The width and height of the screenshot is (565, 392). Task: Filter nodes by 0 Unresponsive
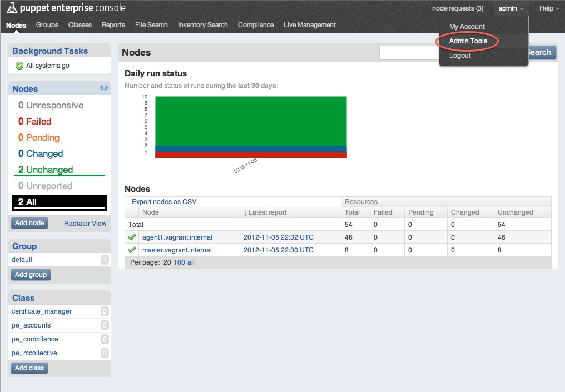[x=51, y=105]
